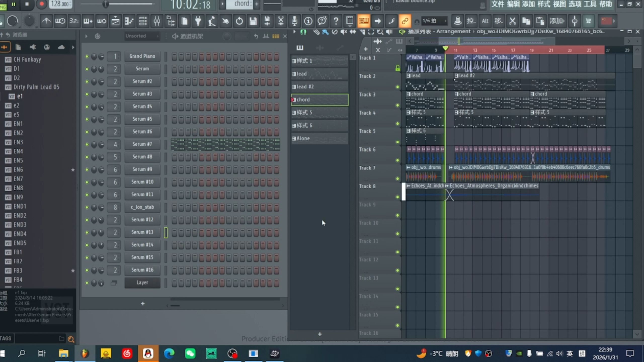Toggle the first step button of Serum #16
The image size is (644, 362).
[x=174, y=270]
